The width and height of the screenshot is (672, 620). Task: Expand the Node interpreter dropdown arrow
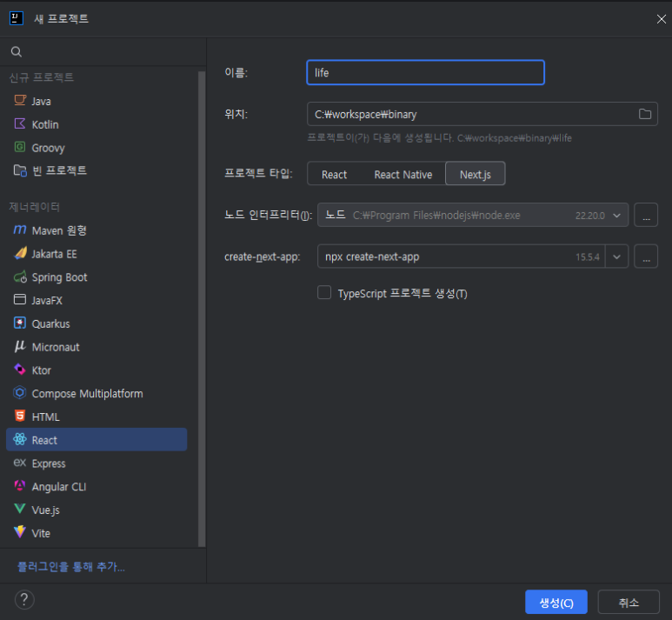[616, 216]
